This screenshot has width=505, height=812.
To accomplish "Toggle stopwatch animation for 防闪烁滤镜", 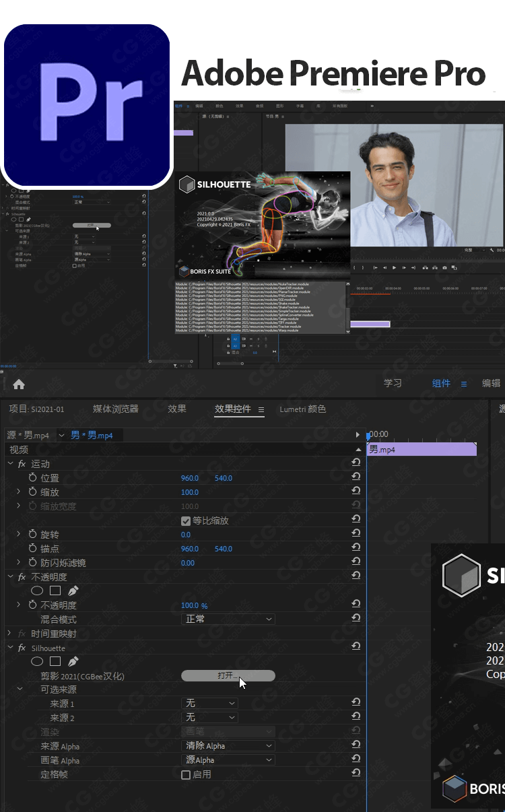I will tap(33, 563).
